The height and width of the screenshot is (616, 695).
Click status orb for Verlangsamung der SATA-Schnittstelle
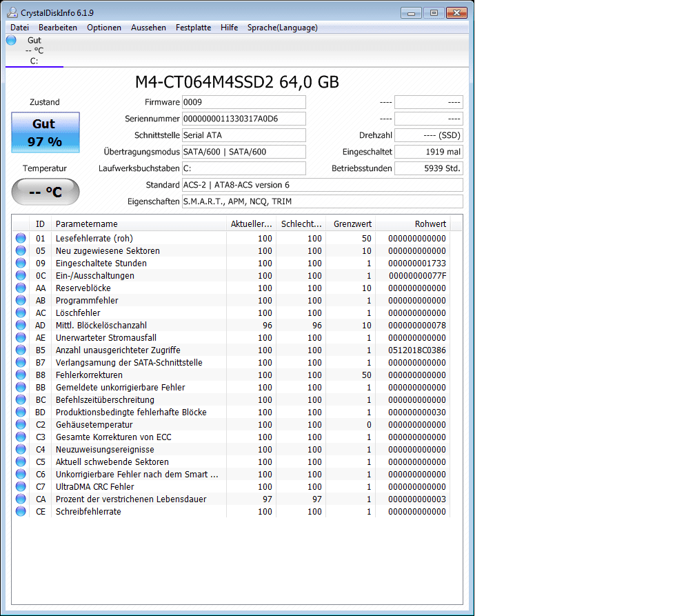pos(21,362)
